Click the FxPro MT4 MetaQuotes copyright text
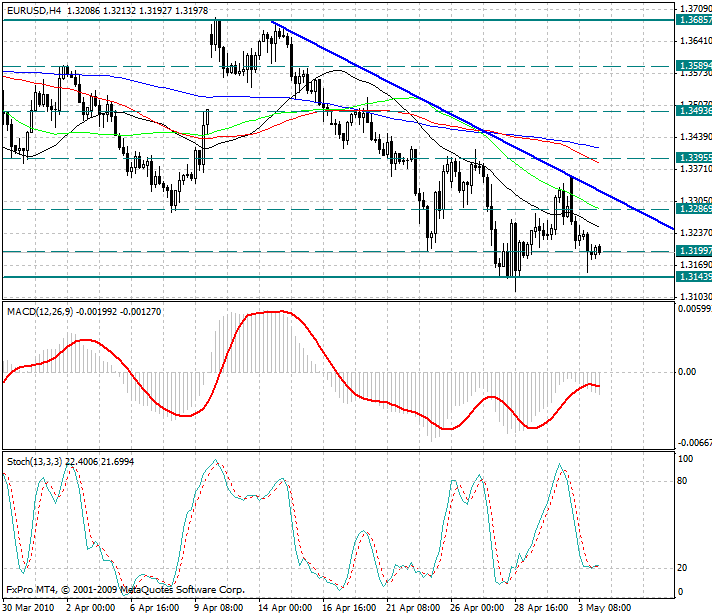 pos(126,590)
